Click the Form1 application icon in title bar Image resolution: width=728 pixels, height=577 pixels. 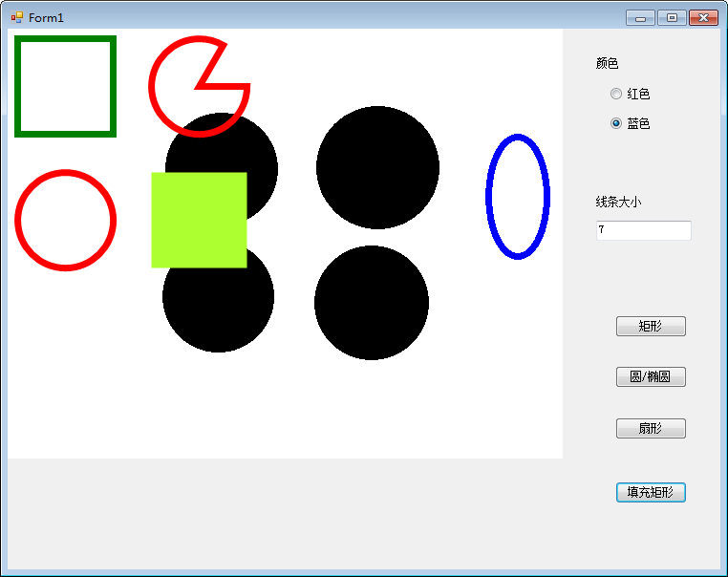click(x=17, y=17)
